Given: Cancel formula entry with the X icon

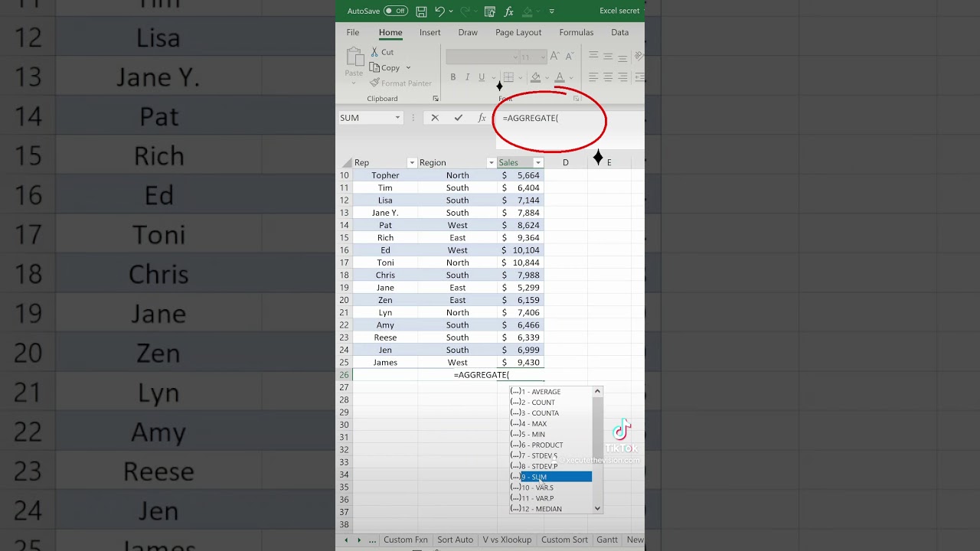Looking at the screenshot, I should coord(435,118).
